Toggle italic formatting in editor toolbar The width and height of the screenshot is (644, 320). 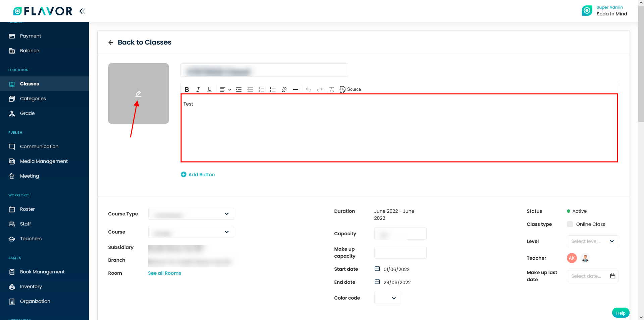198,89
